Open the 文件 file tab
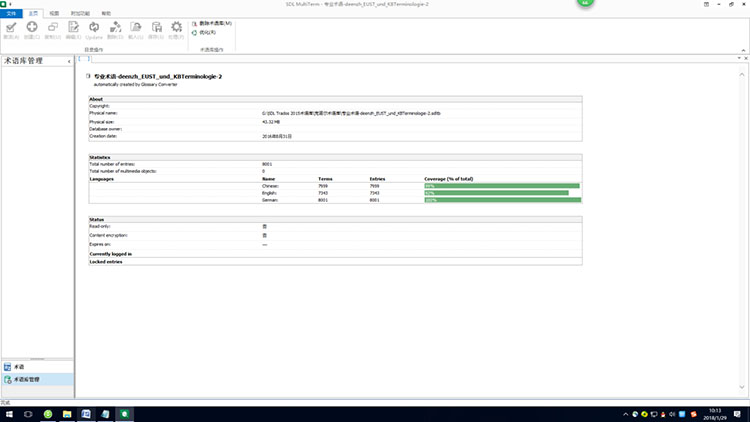The width and height of the screenshot is (750, 422). (x=11, y=13)
